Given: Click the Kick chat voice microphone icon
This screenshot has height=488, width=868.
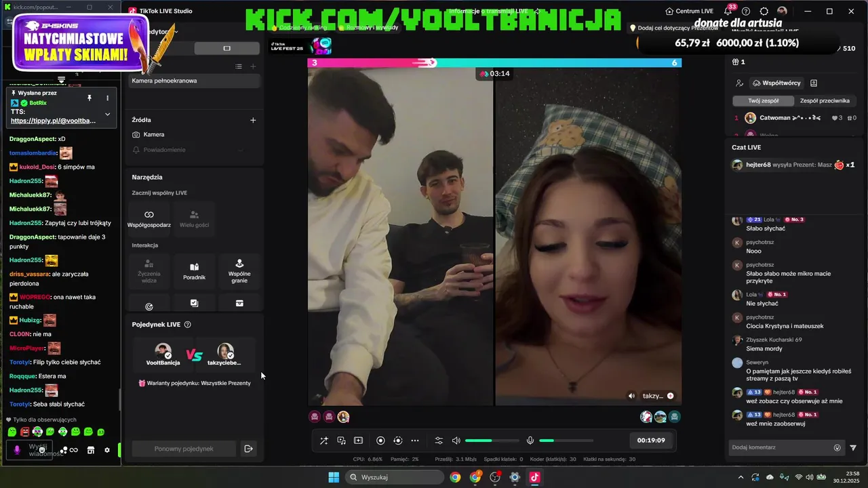Looking at the screenshot, I should pyautogui.click(x=18, y=449).
